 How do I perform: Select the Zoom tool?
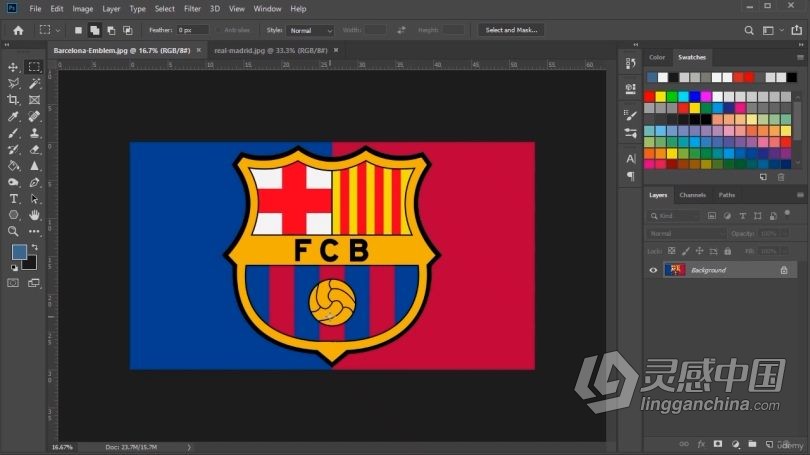13,231
